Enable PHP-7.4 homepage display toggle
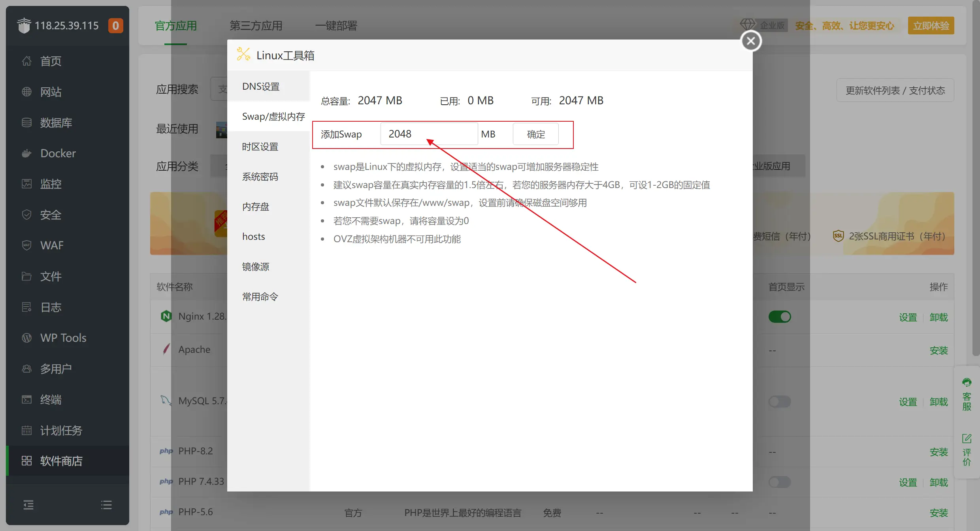This screenshot has height=531, width=980. 779,482
